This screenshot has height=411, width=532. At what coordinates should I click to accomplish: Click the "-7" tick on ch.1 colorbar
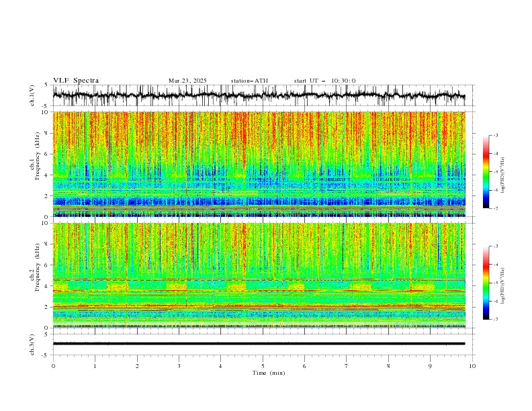click(x=495, y=208)
